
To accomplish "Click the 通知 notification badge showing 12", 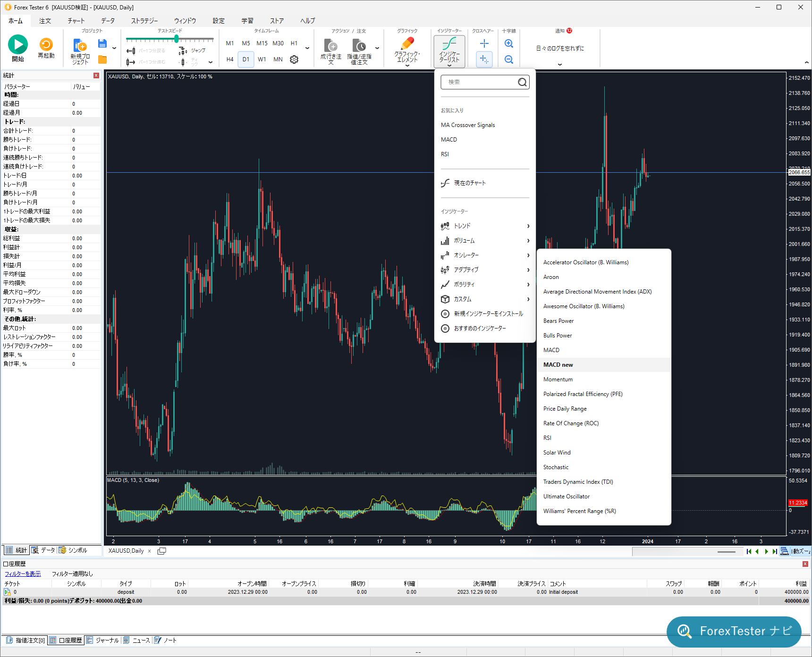I will [569, 31].
